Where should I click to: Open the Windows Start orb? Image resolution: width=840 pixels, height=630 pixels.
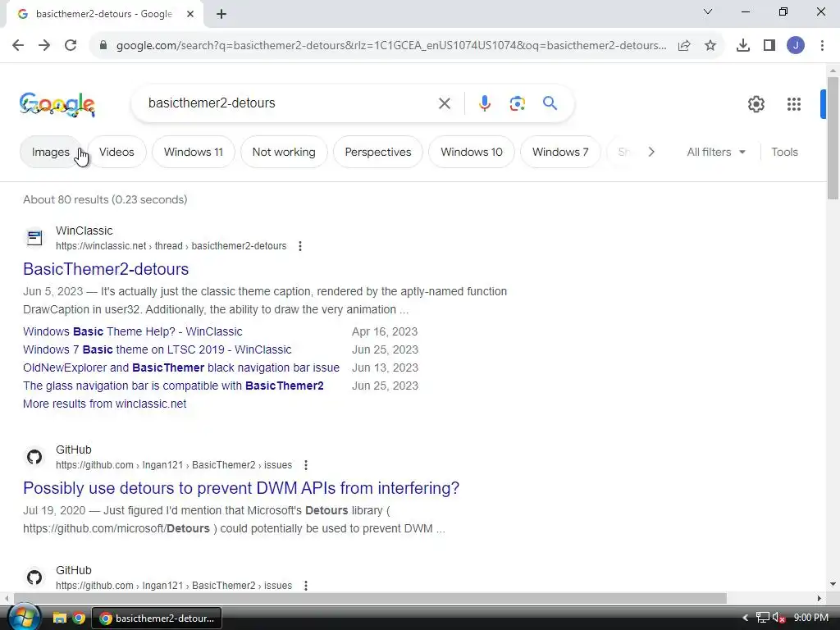coord(24,618)
